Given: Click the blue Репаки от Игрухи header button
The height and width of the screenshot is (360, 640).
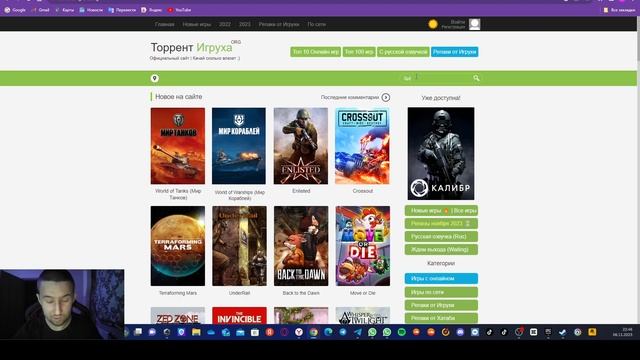Looking at the screenshot, I should [x=455, y=52].
